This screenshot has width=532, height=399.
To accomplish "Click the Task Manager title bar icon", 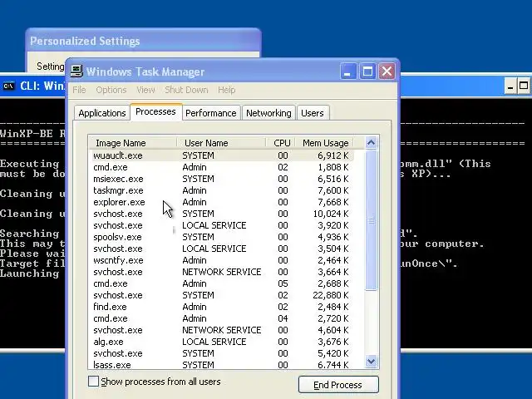I will click(76, 71).
